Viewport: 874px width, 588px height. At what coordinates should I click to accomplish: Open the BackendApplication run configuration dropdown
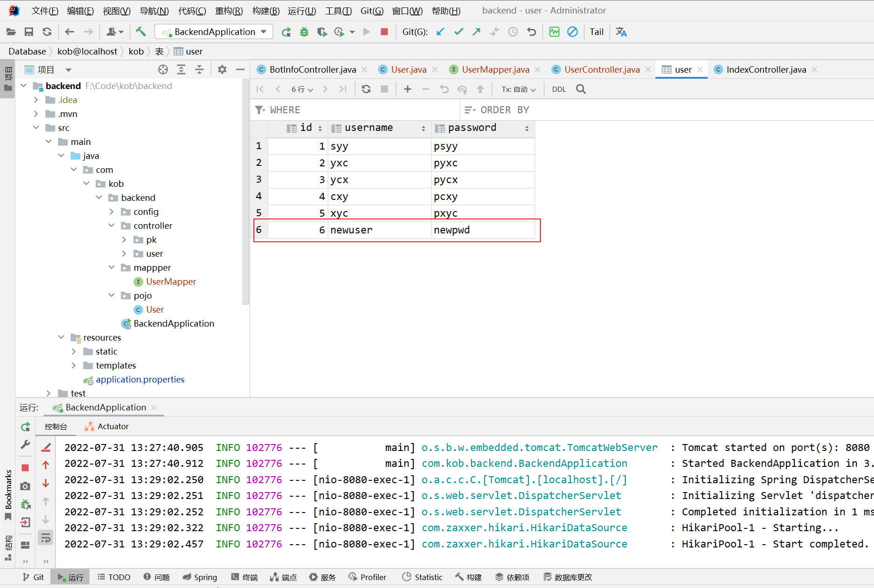click(214, 32)
